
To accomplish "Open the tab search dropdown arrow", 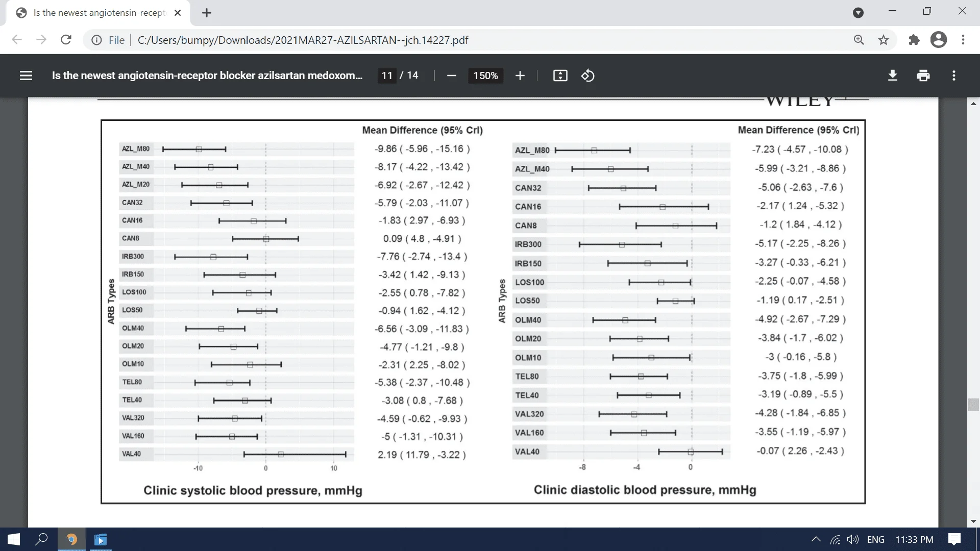I will coord(859,13).
